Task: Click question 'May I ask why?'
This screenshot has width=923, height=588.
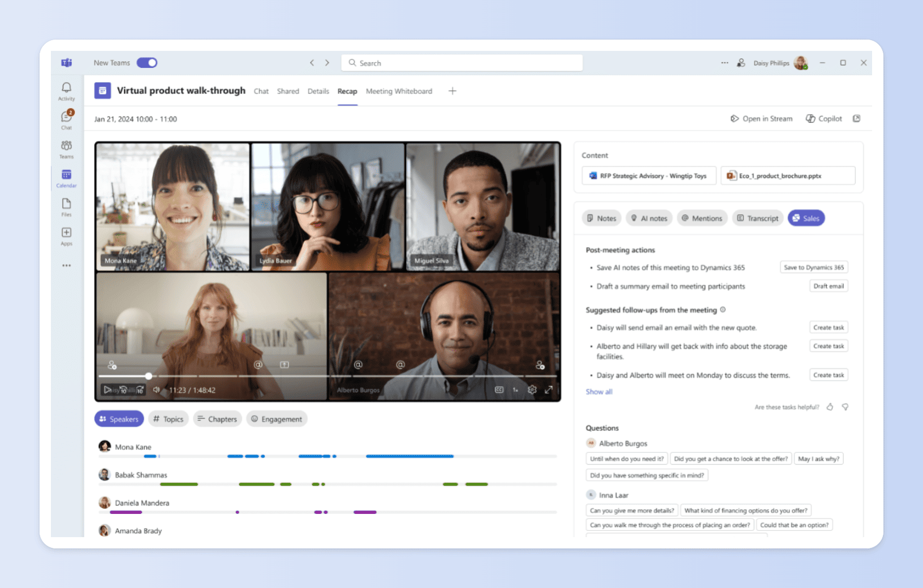Action: [818, 459]
